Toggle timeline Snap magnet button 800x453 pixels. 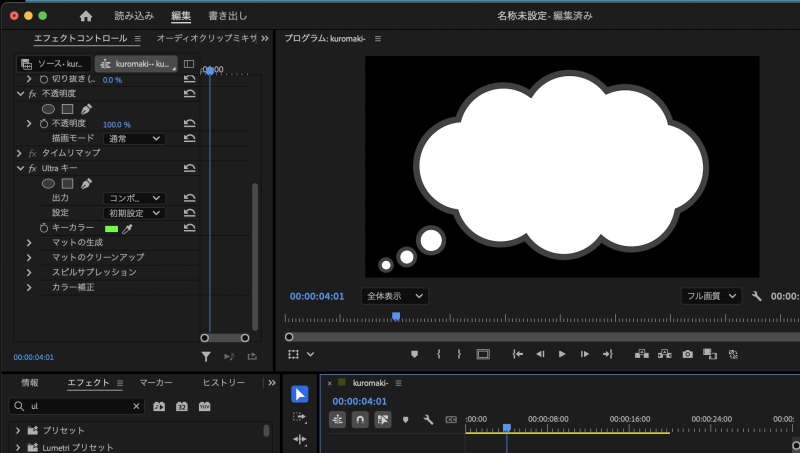pos(360,420)
